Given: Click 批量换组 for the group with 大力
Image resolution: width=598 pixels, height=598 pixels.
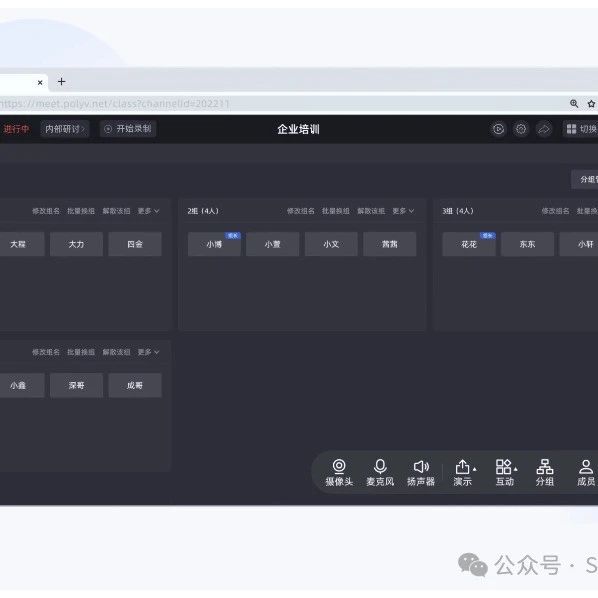Looking at the screenshot, I should point(81,211).
